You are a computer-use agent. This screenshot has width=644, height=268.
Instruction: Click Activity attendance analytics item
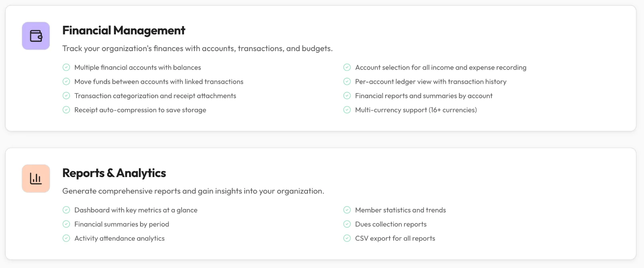click(120, 238)
